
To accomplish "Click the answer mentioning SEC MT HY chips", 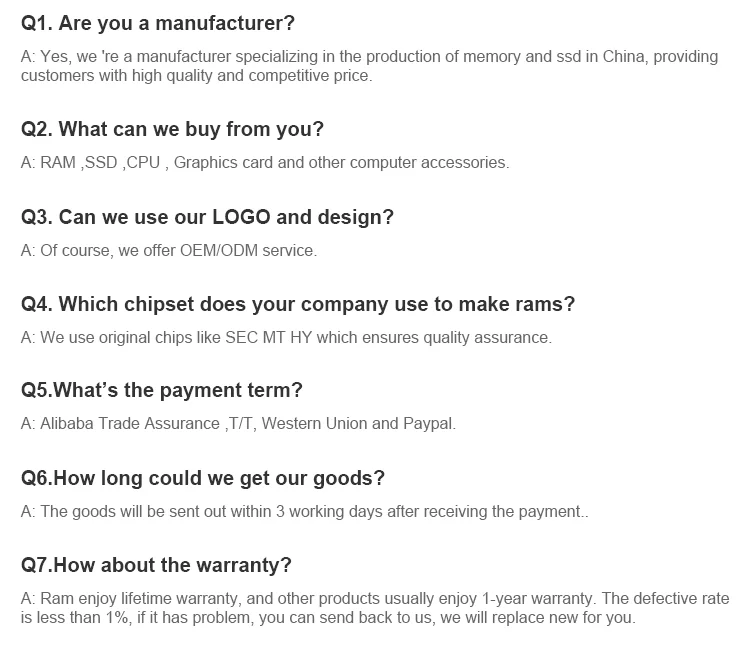I will click(285, 337).
